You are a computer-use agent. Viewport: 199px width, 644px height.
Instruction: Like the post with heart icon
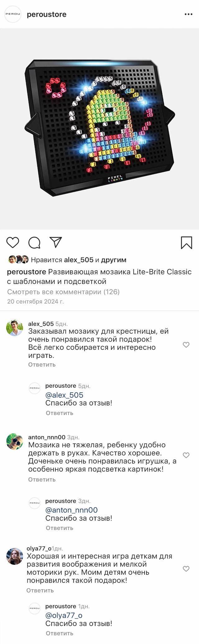[x=13, y=242]
